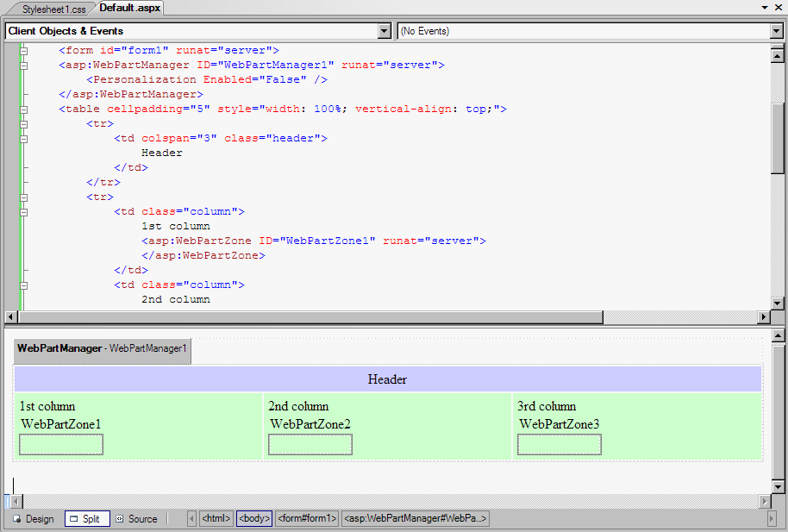Select the <html> tag in tag navigator
Viewport: 788px width, 532px height.
[216, 518]
